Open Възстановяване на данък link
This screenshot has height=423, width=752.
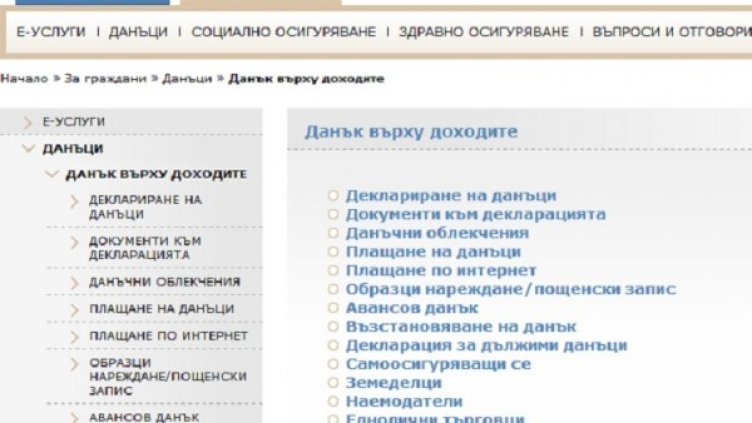(x=461, y=326)
